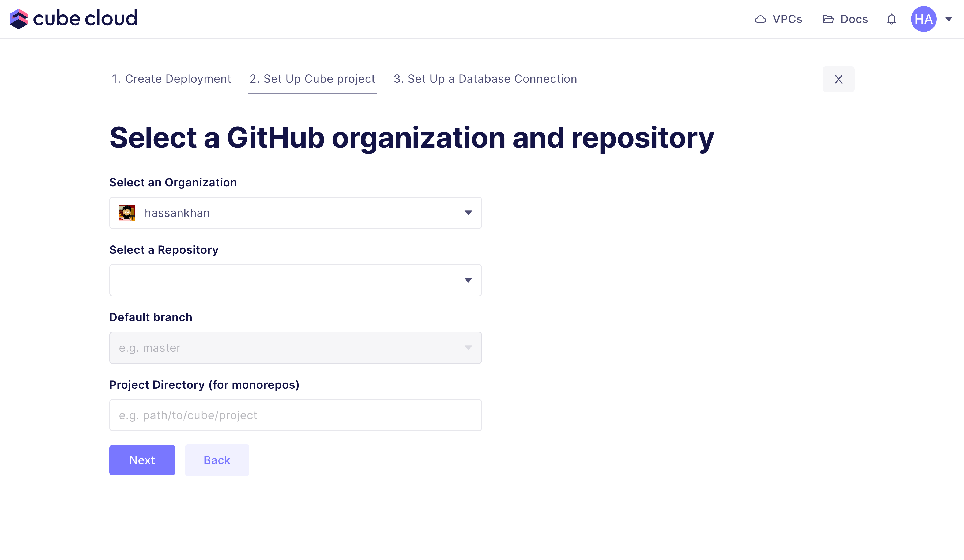
Task: Click the hassankhan organization avatar thumbnail
Action: tap(127, 213)
